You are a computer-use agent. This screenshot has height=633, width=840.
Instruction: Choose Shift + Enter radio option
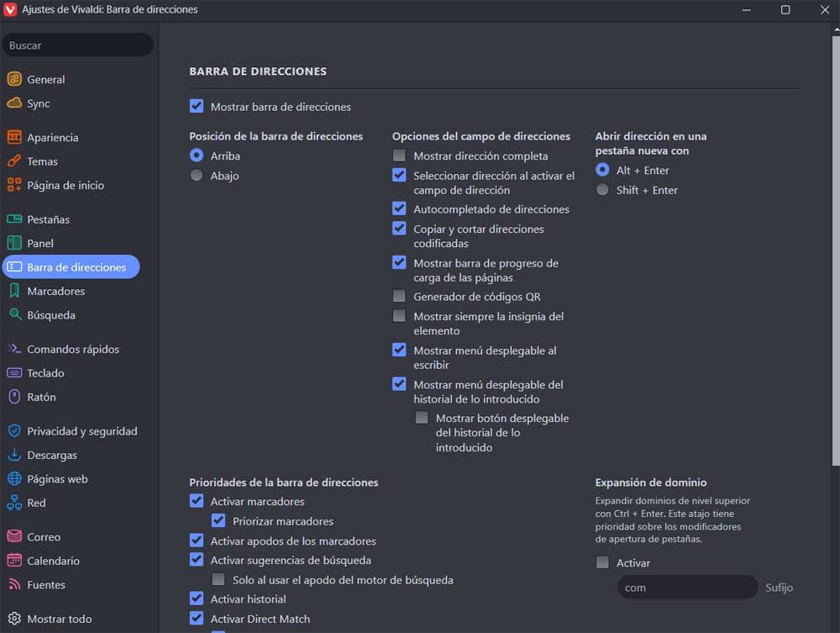click(602, 190)
